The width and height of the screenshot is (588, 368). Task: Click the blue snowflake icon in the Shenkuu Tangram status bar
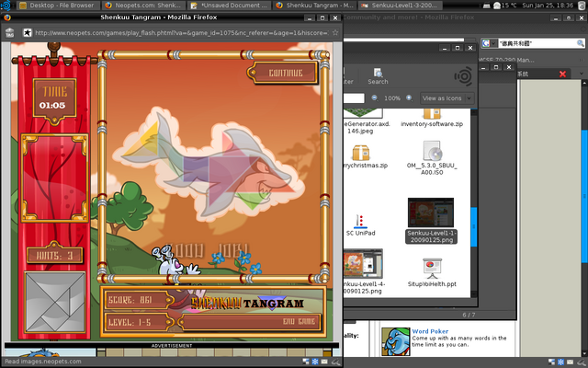click(315, 362)
